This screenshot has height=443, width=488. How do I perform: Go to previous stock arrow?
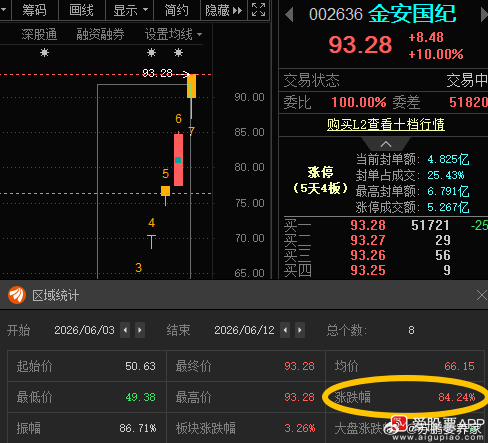tap(289, 15)
